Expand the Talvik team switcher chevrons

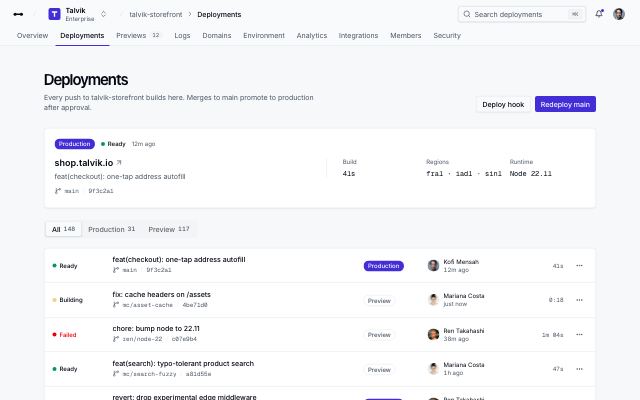(104, 14)
